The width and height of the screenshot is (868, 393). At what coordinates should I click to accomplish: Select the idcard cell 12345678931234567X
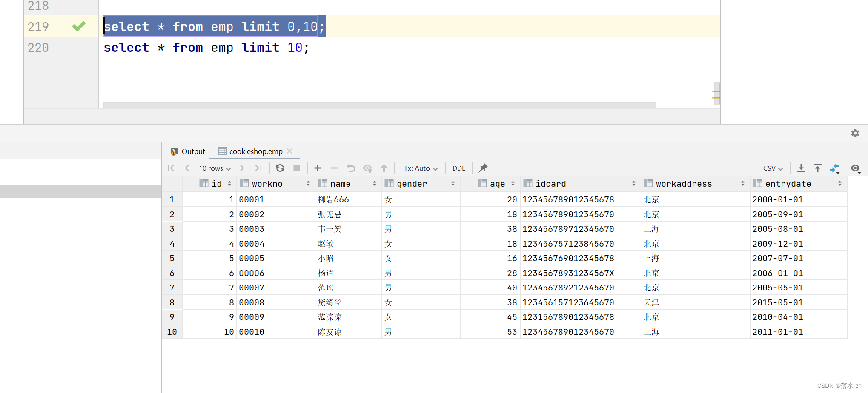[580, 273]
